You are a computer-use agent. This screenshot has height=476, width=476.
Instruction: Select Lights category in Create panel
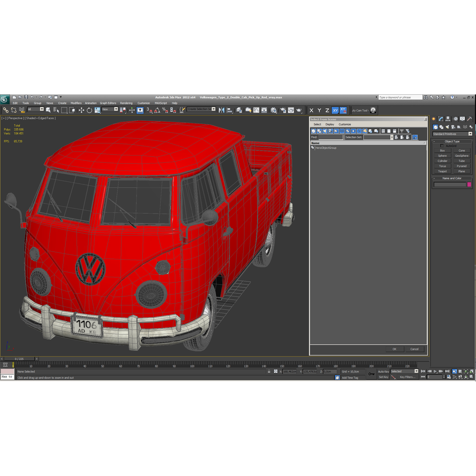click(447, 127)
